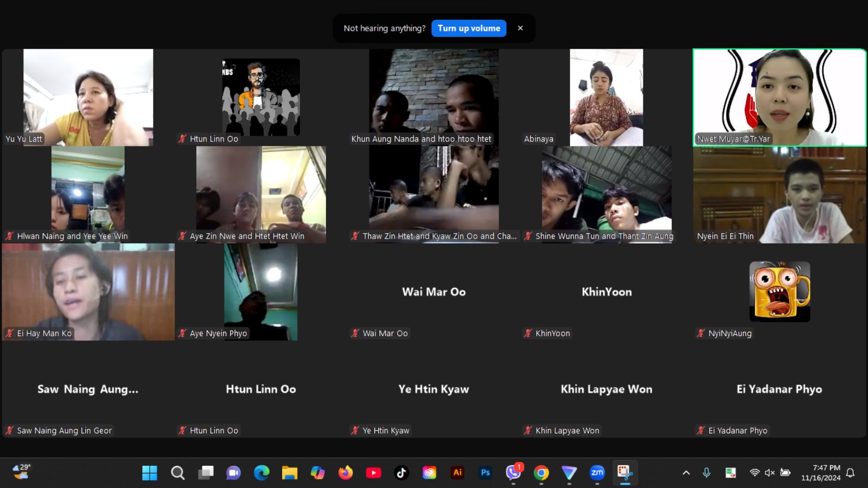Open the Zoom app in taskbar

pos(597,473)
